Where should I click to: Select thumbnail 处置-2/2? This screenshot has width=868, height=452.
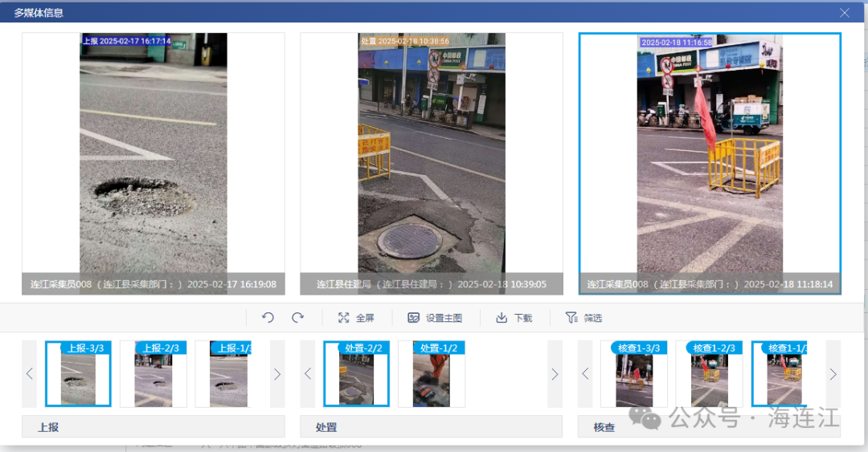pyautogui.click(x=357, y=374)
